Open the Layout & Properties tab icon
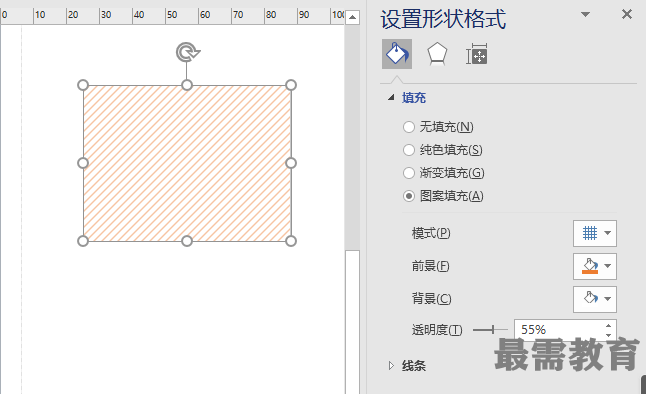 pos(477,54)
